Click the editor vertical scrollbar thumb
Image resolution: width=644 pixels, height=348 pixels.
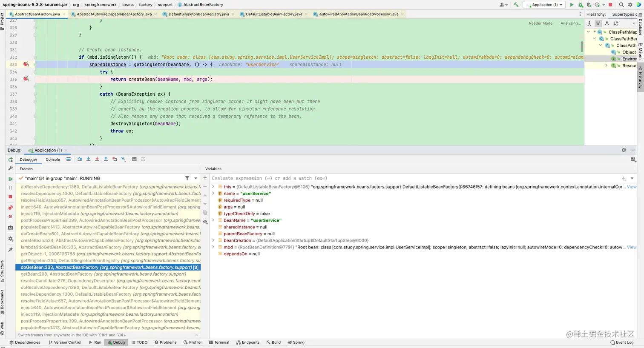(x=582, y=46)
